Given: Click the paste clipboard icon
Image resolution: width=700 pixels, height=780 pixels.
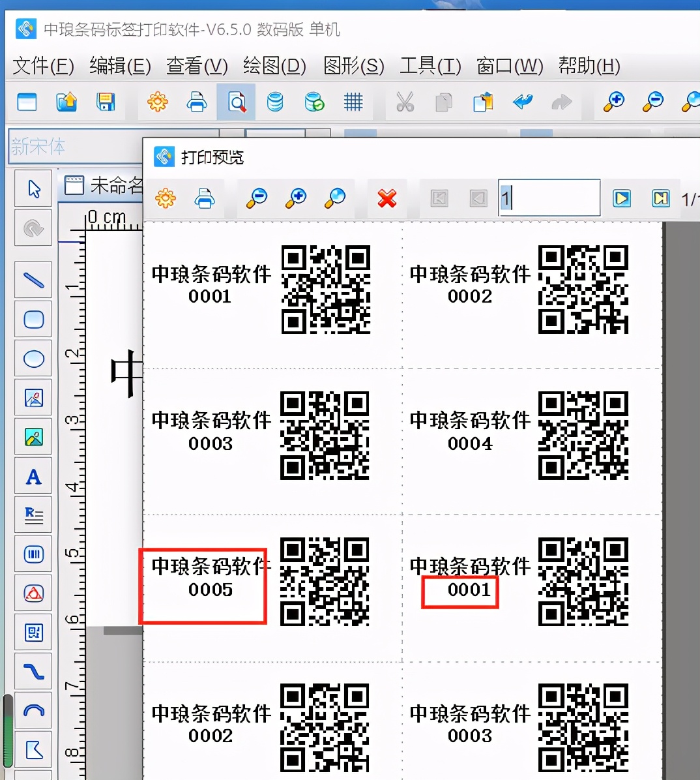Looking at the screenshot, I should 483,102.
